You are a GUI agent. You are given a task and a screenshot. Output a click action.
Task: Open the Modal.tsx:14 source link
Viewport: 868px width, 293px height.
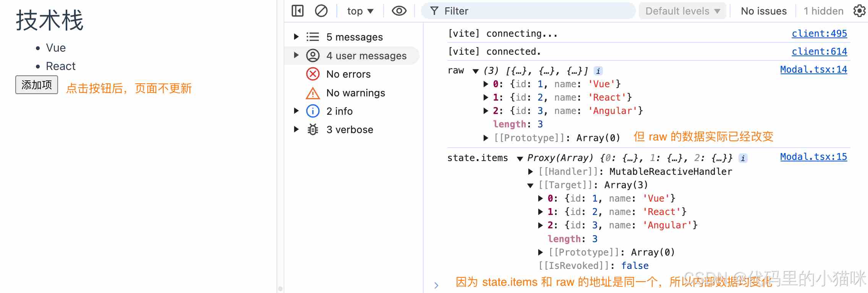813,70
